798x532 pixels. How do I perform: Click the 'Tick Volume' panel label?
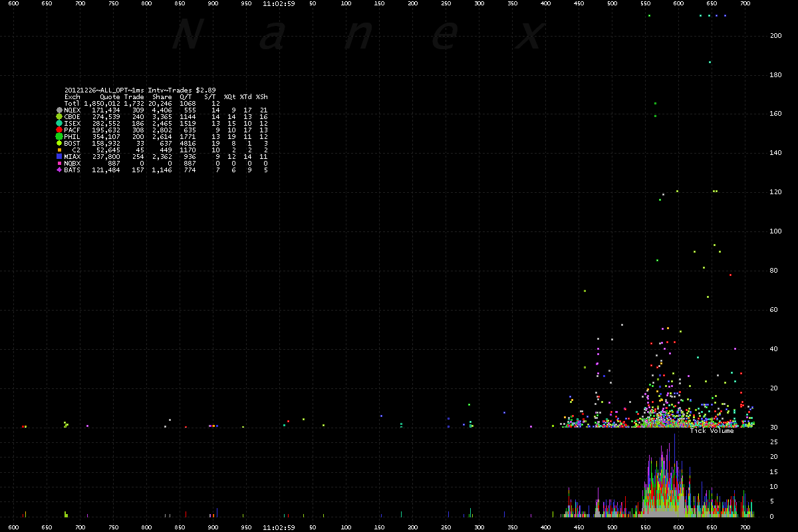(712, 431)
